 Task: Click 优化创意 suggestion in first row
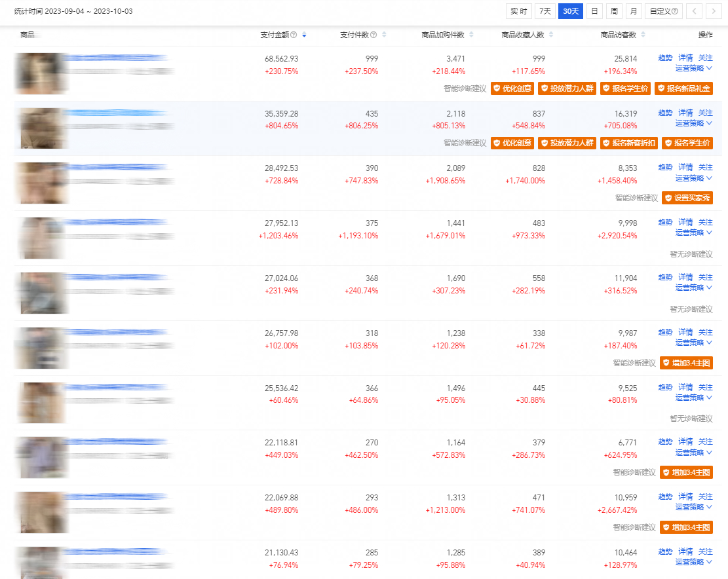pyautogui.click(x=512, y=88)
